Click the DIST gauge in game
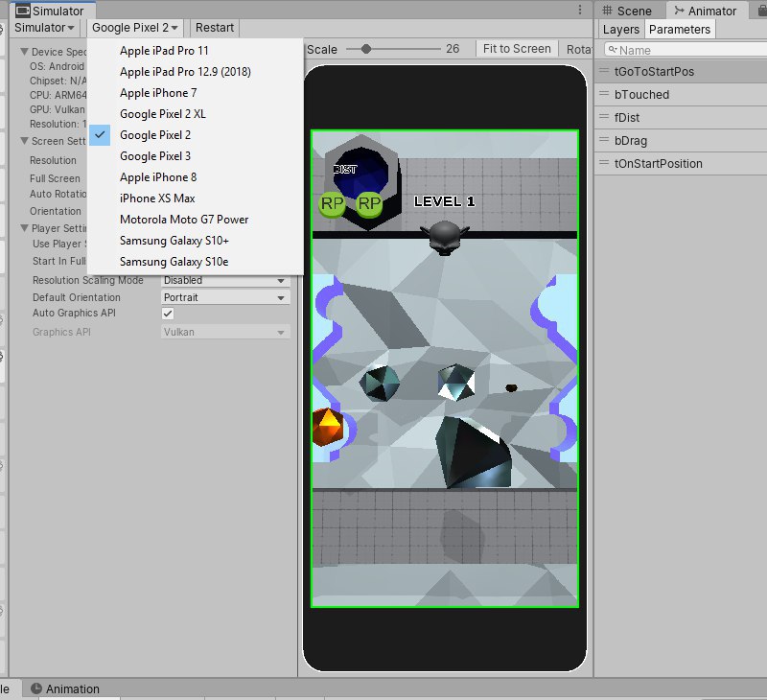The height and width of the screenshot is (700, 767). pyautogui.click(x=361, y=173)
